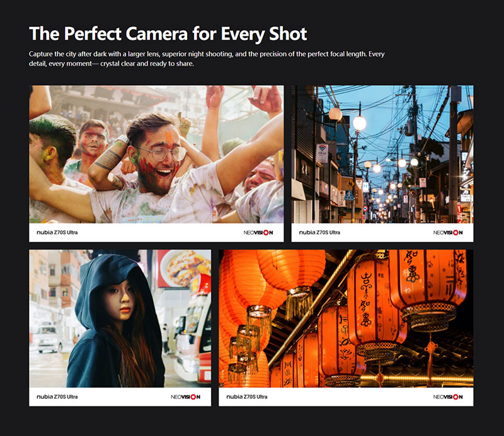504x436 pixels.
Task: Click the largest glowing street lamp
Action: coord(358,123)
